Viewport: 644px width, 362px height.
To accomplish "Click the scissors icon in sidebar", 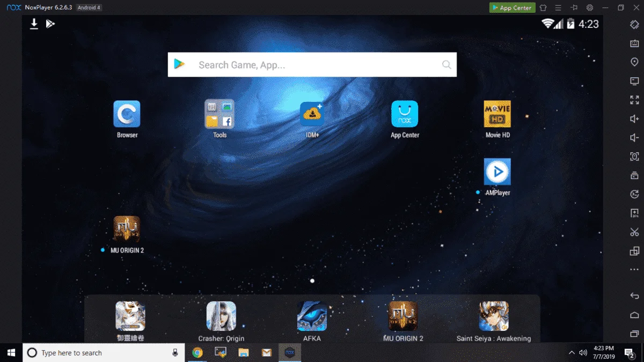I will click(x=634, y=232).
